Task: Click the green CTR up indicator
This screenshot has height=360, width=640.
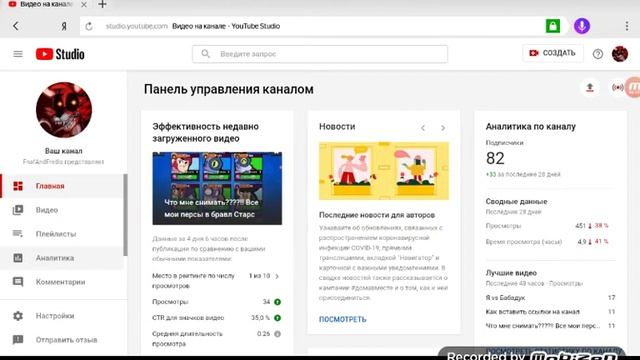Action: point(278,318)
